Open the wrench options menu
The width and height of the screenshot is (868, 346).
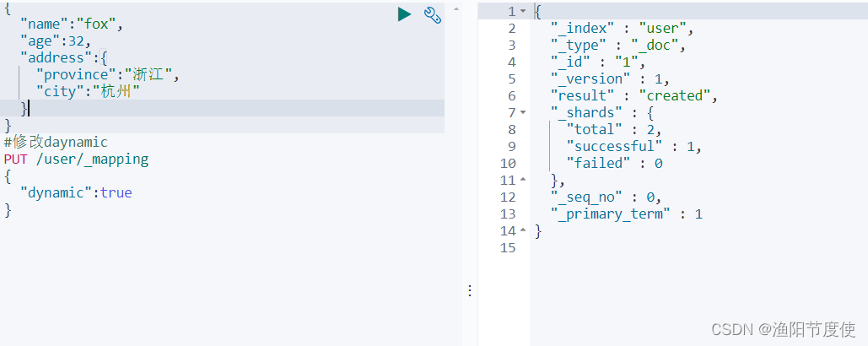point(433,15)
